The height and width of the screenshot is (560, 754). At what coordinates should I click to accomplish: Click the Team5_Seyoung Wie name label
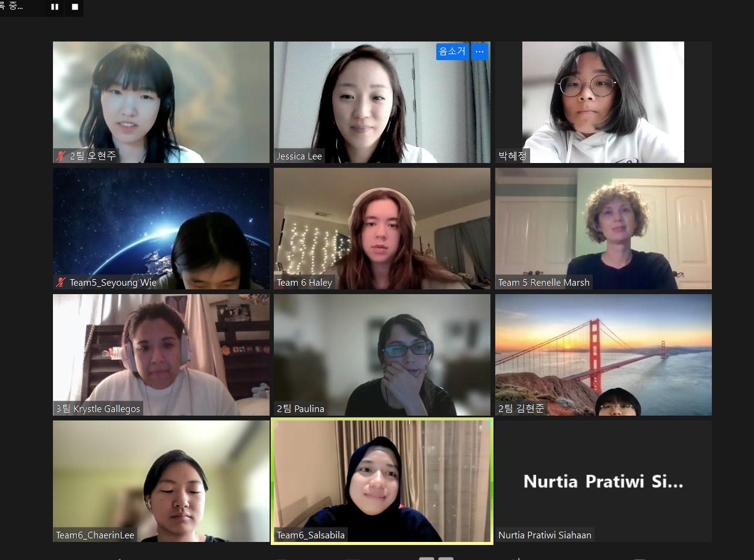click(113, 282)
